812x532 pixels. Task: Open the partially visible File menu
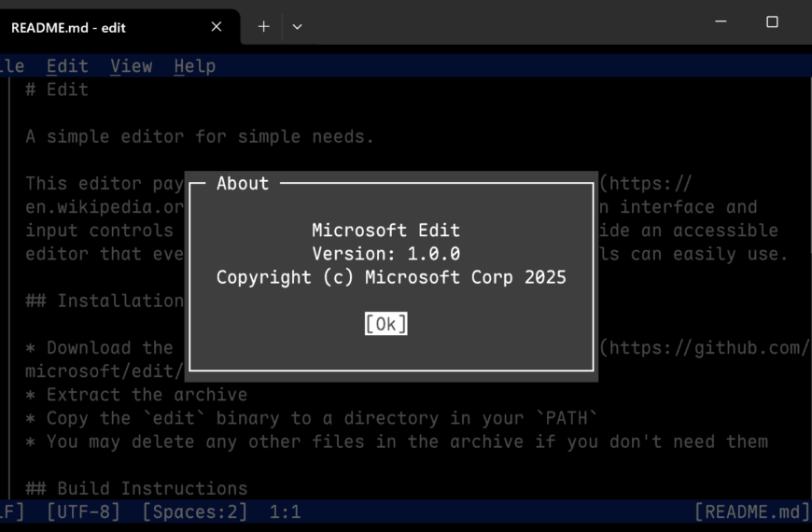click(x=12, y=65)
